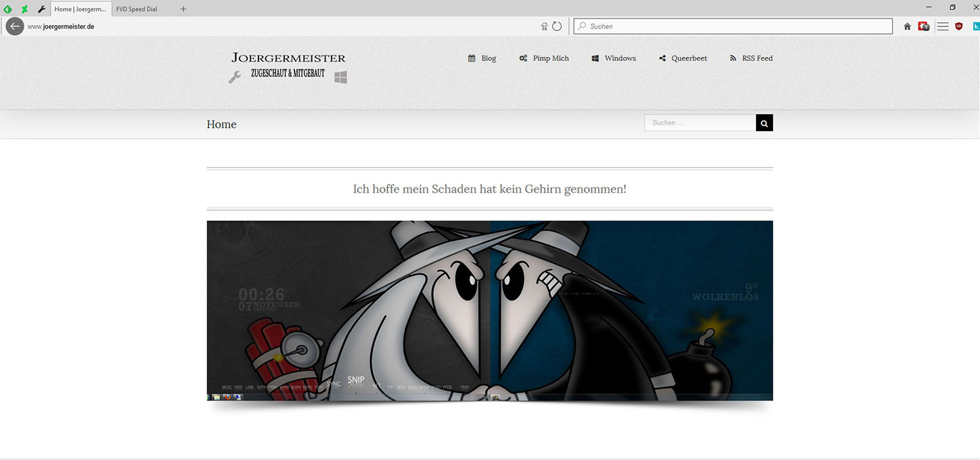
Task: Click the teal extension icon at toolbar end
Action: [976, 26]
